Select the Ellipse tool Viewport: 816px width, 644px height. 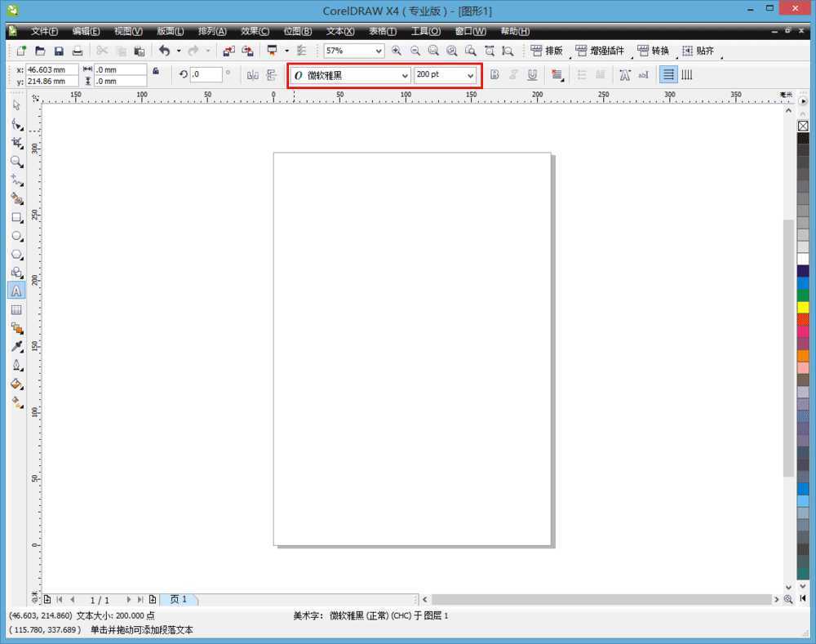(16, 236)
